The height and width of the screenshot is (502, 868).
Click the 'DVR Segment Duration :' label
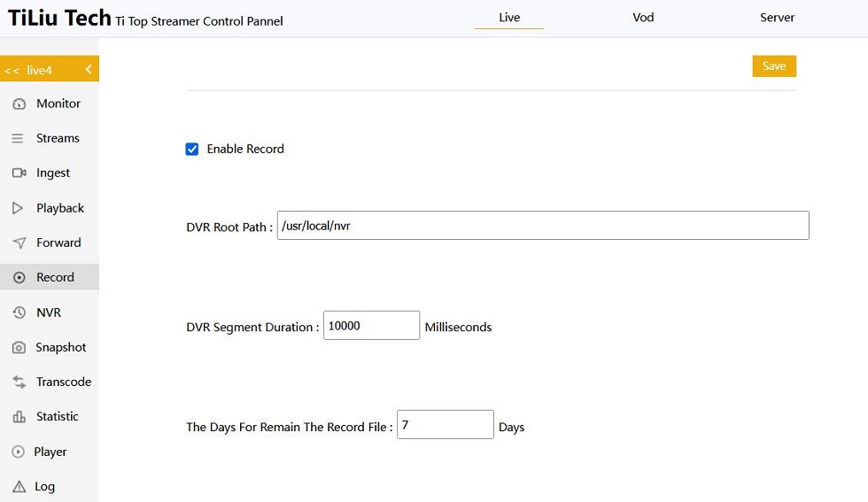tap(252, 327)
